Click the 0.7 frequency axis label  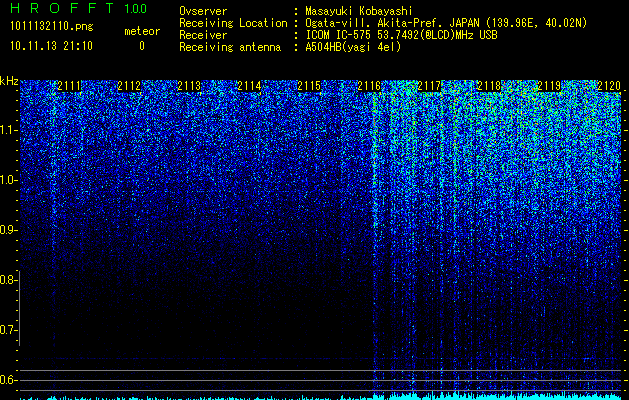pyautogui.click(x=8, y=330)
